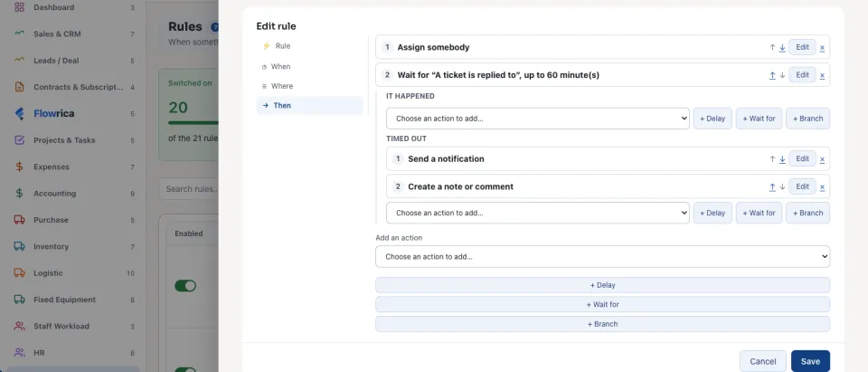This screenshot has width=868, height=372.
Task: Open TIMED OUT choose action dropdown
Action: (x=538, y=213)
